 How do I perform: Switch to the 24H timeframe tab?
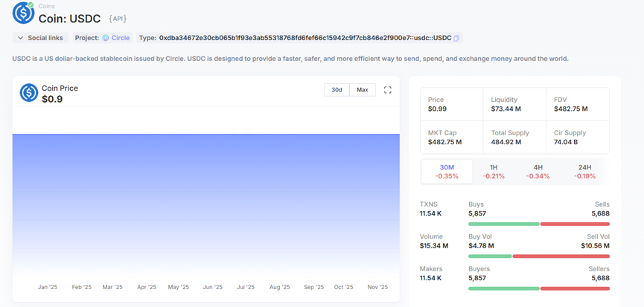click(584, 172)
